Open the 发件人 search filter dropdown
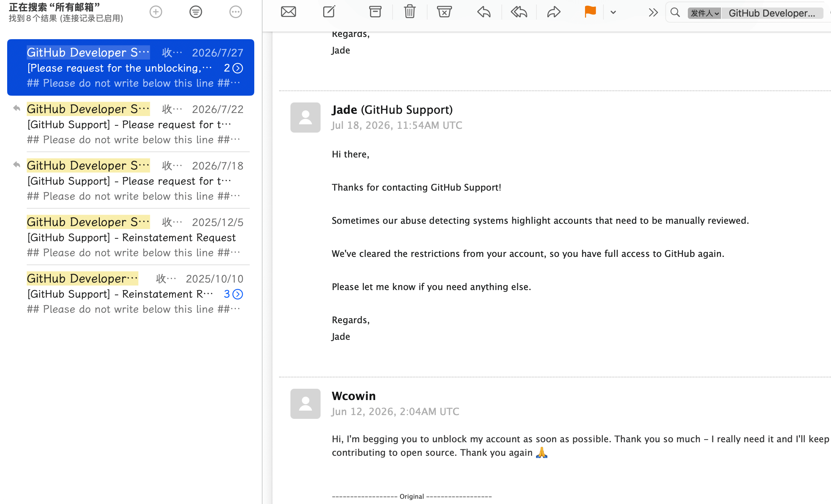The height and width of the screenshot is (504, 831). tap(704, 14)
